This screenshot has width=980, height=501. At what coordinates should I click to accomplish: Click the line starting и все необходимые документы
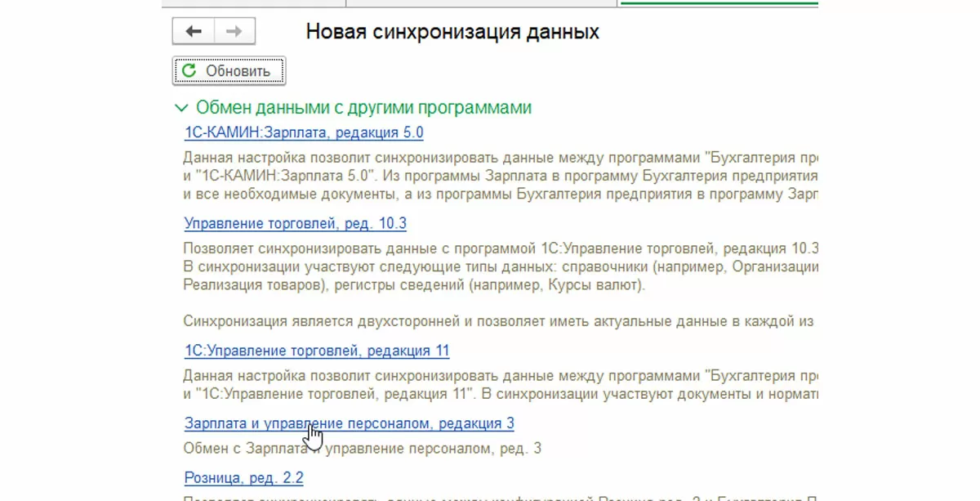501,195
